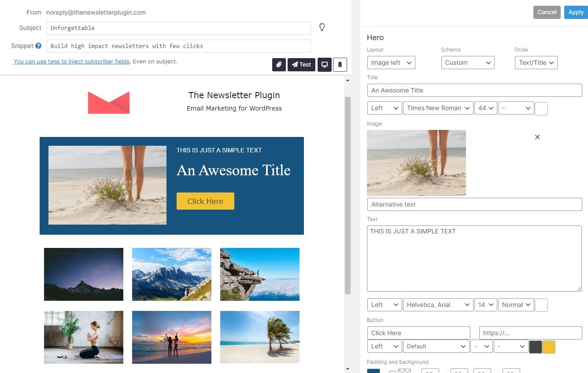This screenshot has height=373, width=588.
Task: Click the preview scrollbar up arrow
Action: tap(348, 80)
